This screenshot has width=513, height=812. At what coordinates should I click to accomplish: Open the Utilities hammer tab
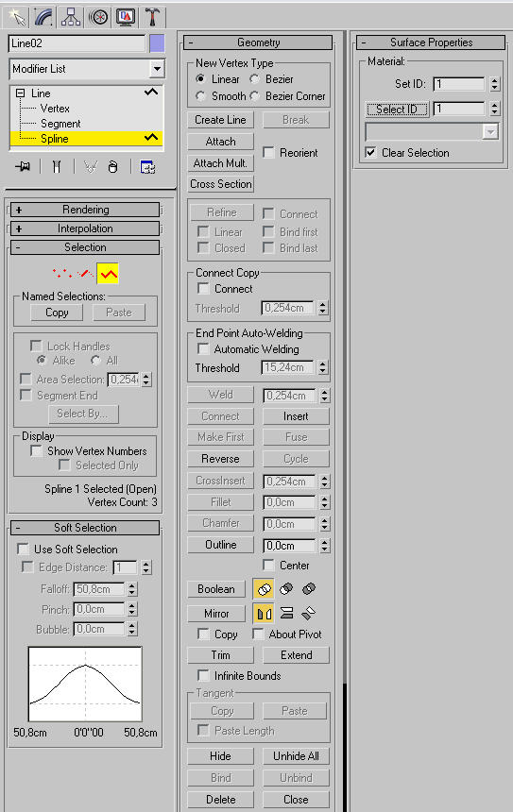(152, 17)
